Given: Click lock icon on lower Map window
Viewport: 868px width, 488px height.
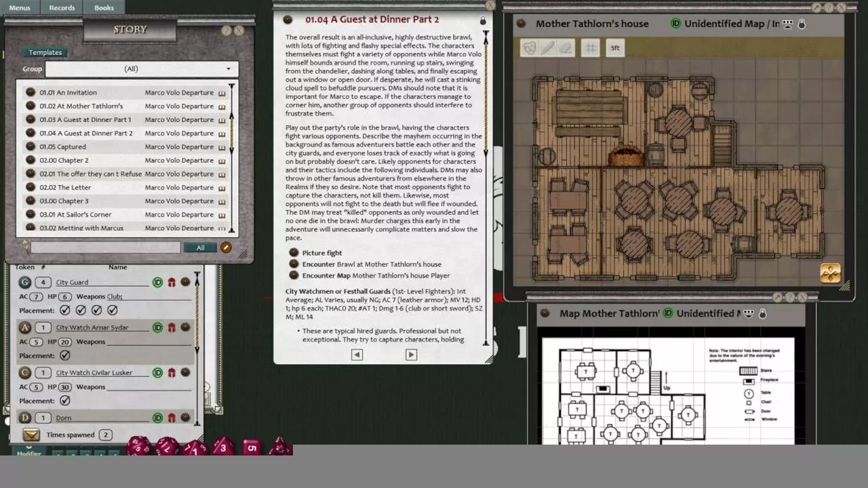Looking at the screenshot, I should [x=763, y=314].
